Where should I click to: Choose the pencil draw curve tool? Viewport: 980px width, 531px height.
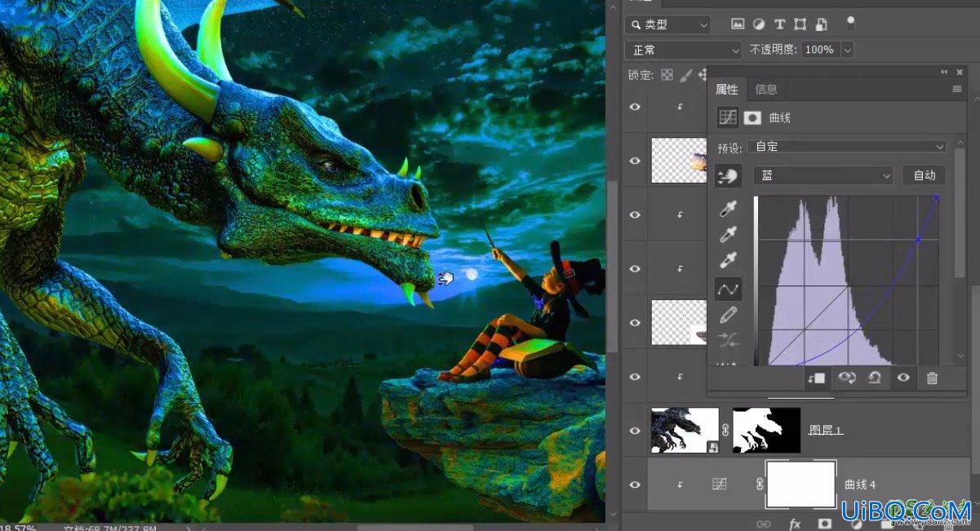point(728,315)
